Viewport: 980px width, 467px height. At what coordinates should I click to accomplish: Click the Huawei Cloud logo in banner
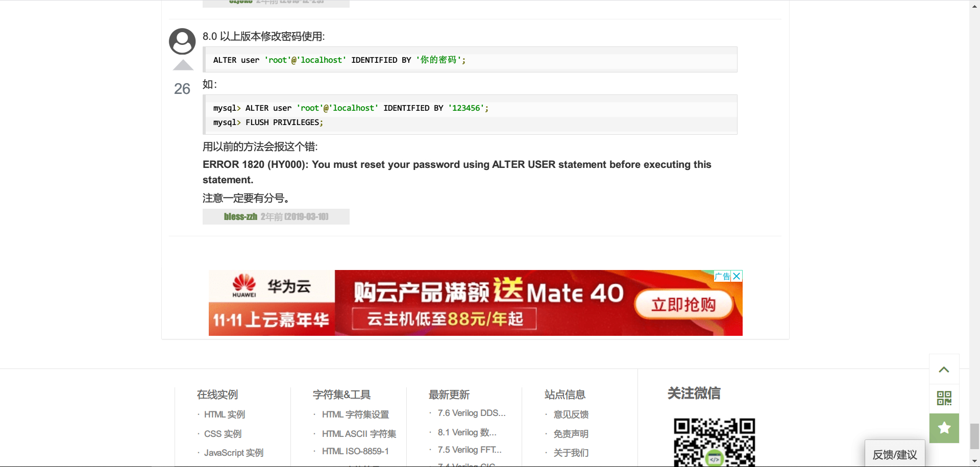tap(271, 287)
